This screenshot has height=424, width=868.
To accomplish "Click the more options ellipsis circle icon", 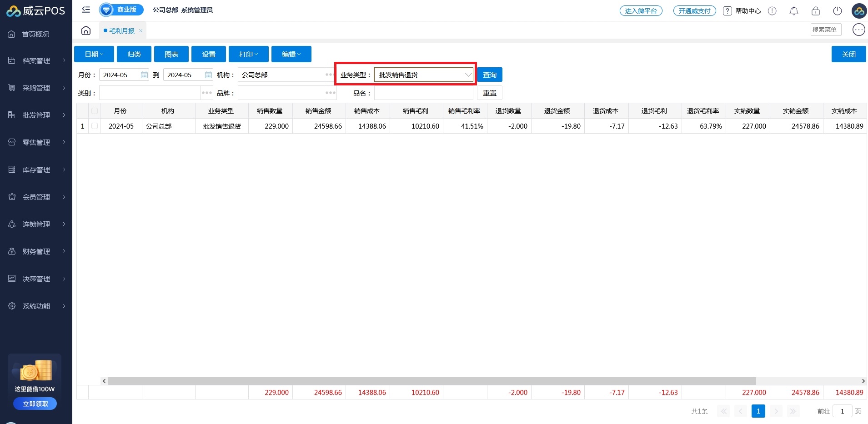I will click(x=858, y=30).
